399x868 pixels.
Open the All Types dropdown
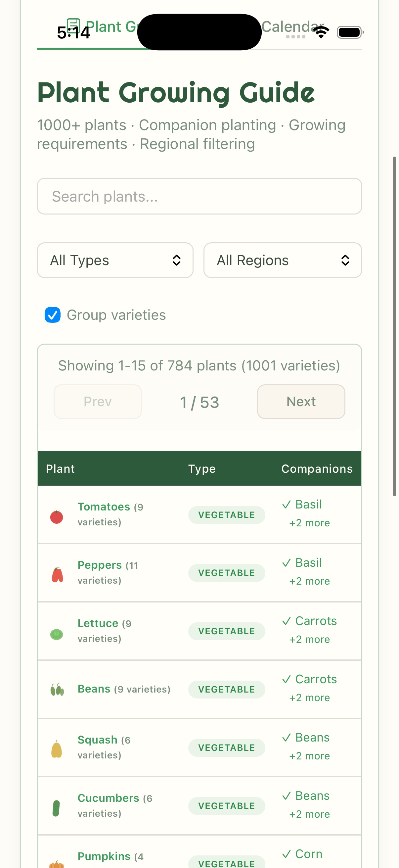click(x=115, y=260)
